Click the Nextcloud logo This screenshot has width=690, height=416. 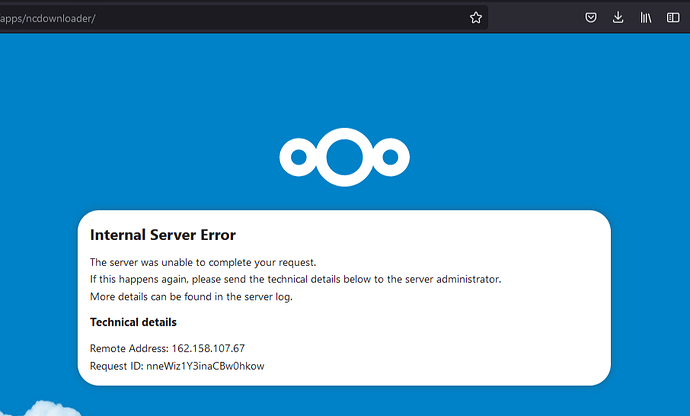(x=345, y=157)
